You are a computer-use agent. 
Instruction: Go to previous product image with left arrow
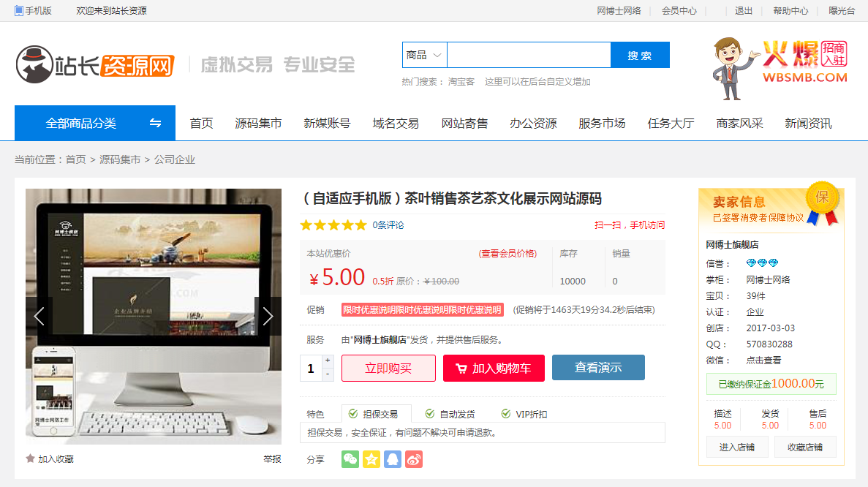(x=39, y=316)
